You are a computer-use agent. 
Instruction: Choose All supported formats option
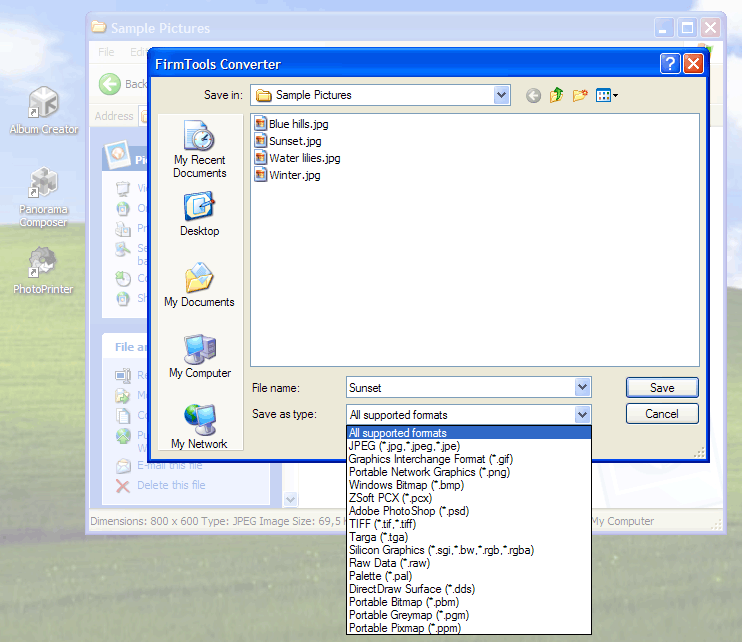469,433
